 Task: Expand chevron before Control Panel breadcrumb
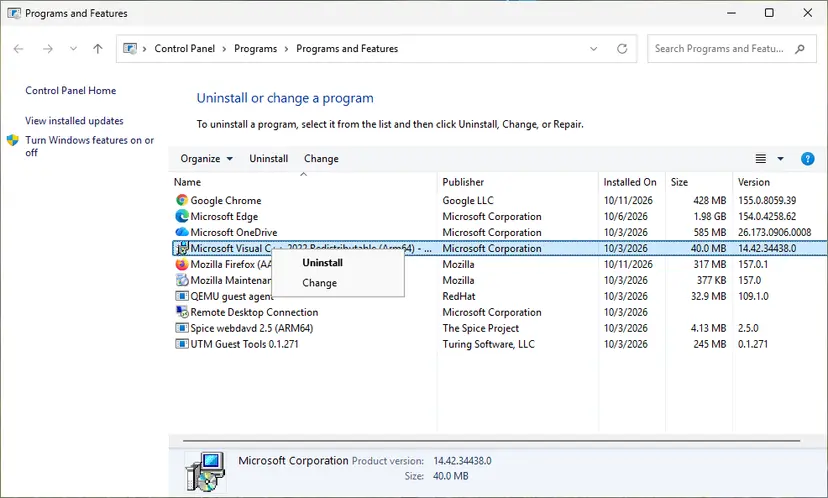point(145,49)
